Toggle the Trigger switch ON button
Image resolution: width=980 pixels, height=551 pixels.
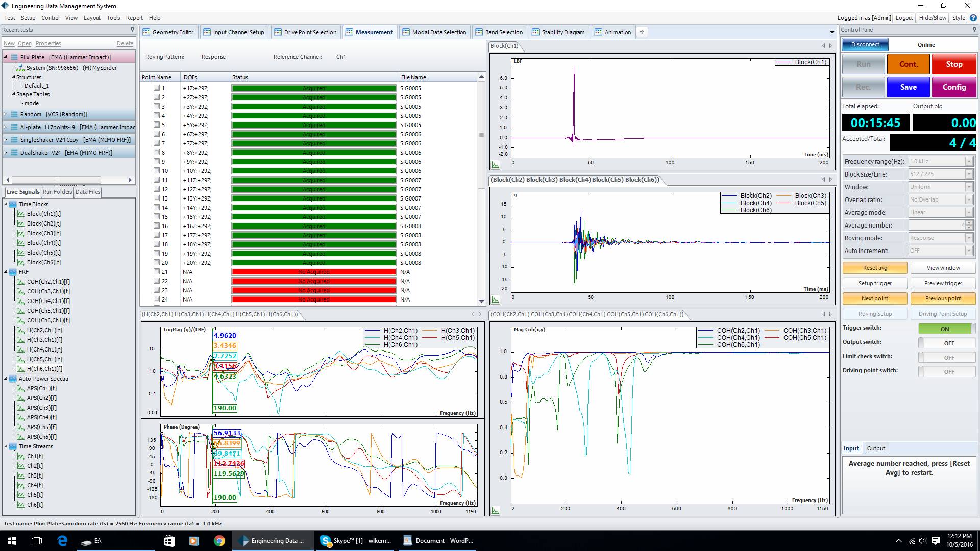(x=946, y=329)
